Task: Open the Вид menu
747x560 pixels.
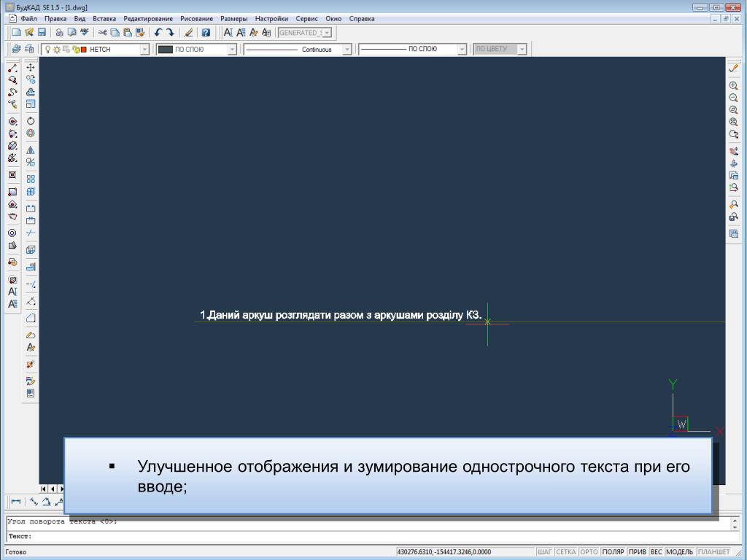Action: tap(80, 18)
